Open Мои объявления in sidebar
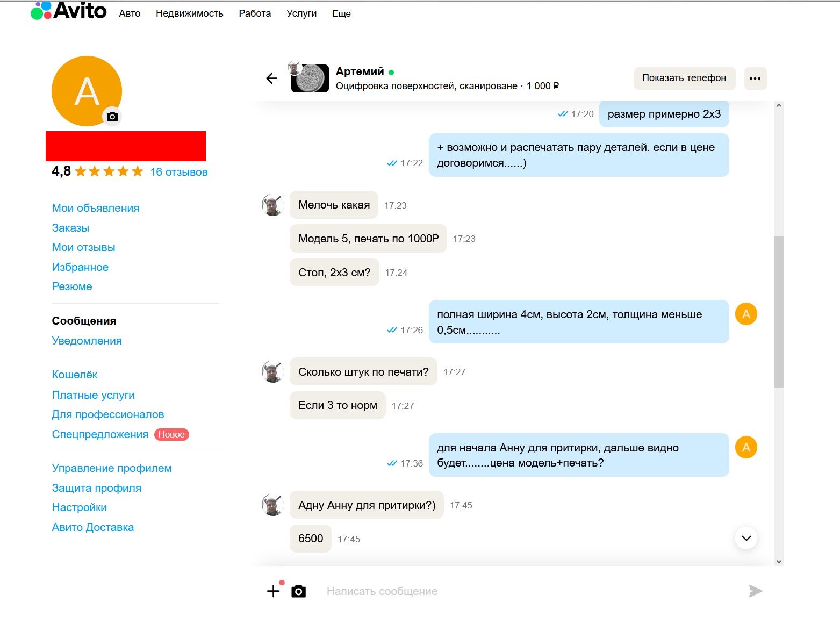 click(95, 208)
